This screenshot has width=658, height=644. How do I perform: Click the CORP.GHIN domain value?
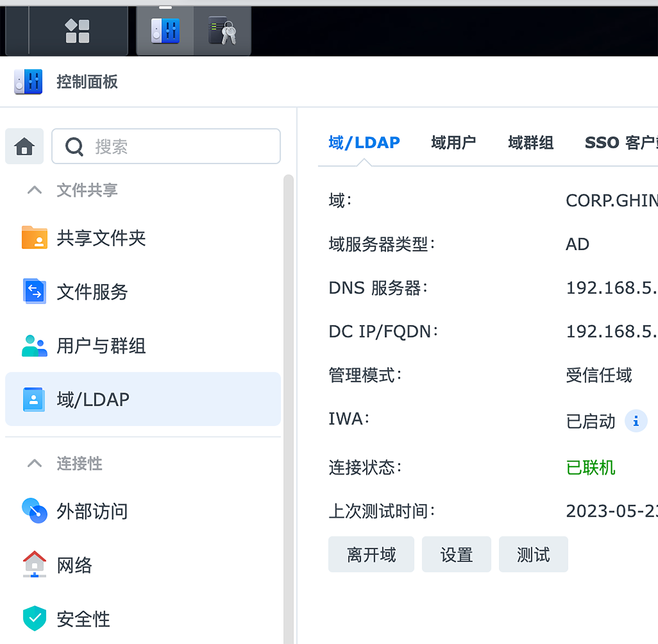tap(612, 201)
